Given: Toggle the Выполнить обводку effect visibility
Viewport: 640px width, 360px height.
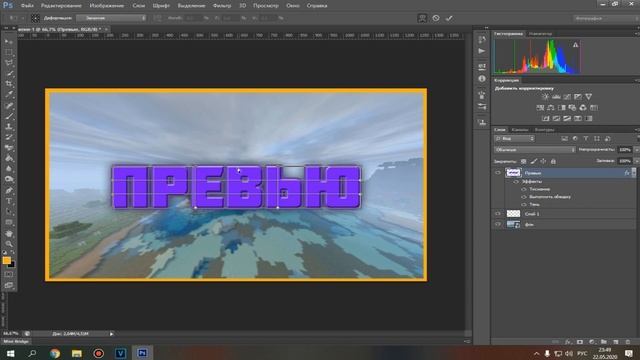Looking at the screenshot, I should click(x=524, y=197).
